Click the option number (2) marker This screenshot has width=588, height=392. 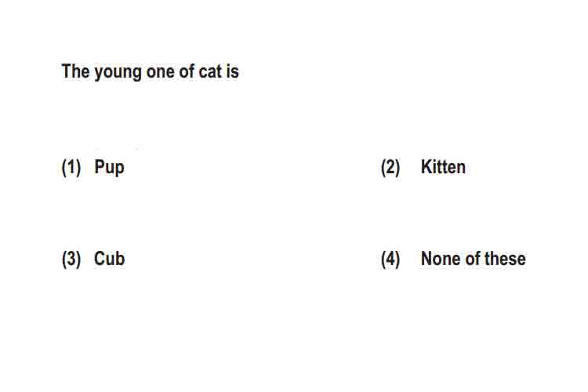pyautogui.click(x=390, y=167)
